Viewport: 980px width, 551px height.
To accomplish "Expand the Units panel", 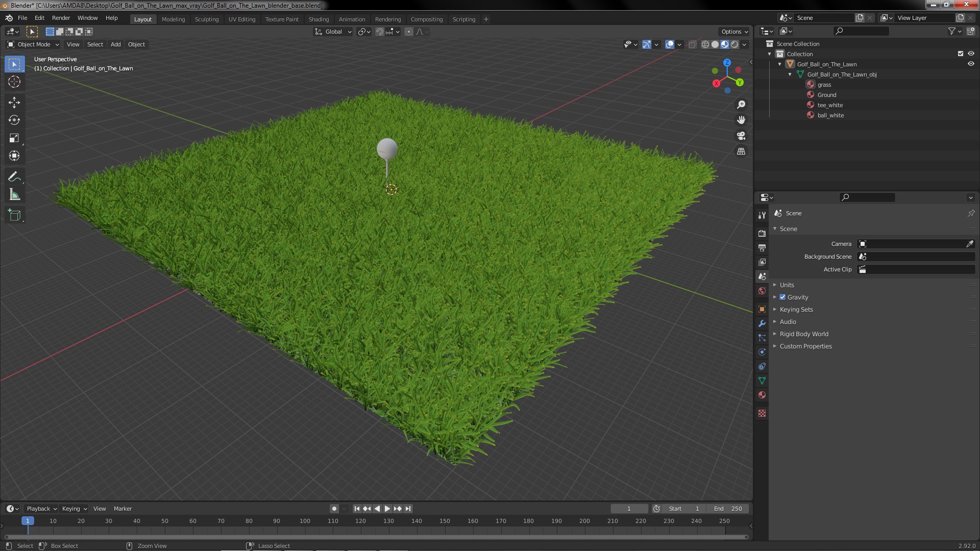I will point(787,285).
